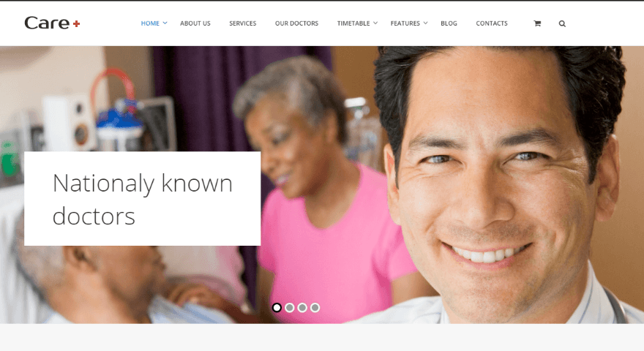The image size is (644, 351).
Task: Expand the Home dropdown chevron
Action: (x=165, y=23)
